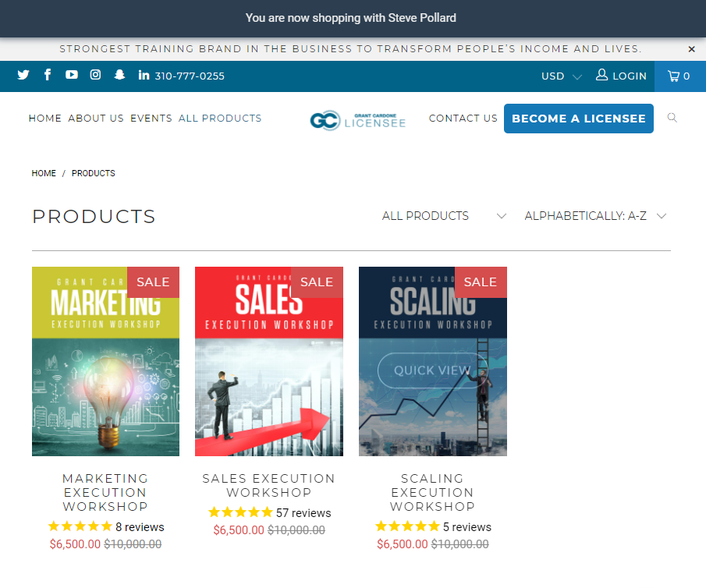706x588 pixels.
Task: Click the Instagram icon
Action: [x=95, y=76]
